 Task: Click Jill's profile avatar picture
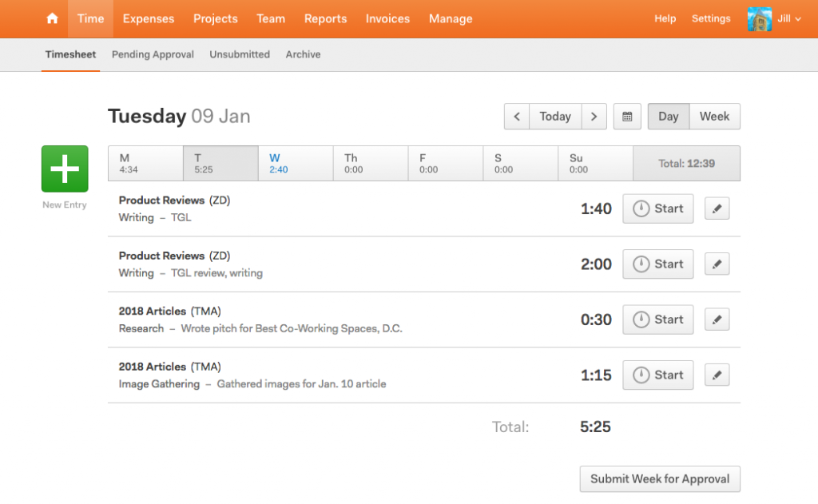(x=760, y=19)
